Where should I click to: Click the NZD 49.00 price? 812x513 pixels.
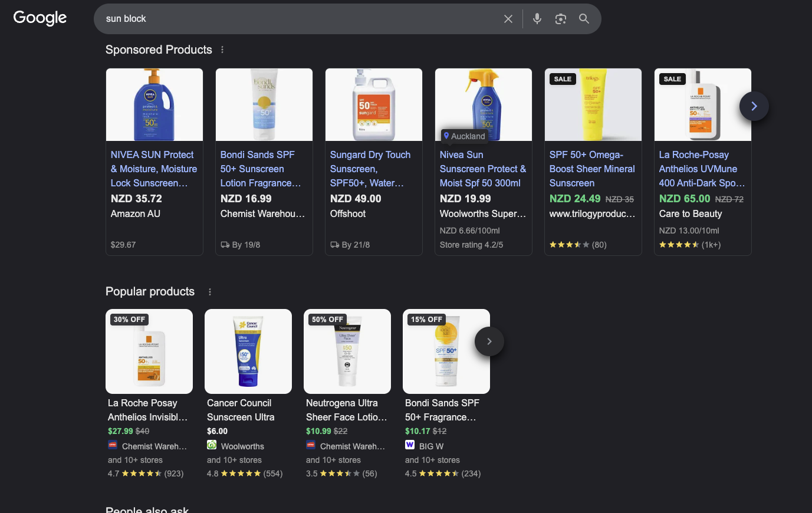click(356, 199)
